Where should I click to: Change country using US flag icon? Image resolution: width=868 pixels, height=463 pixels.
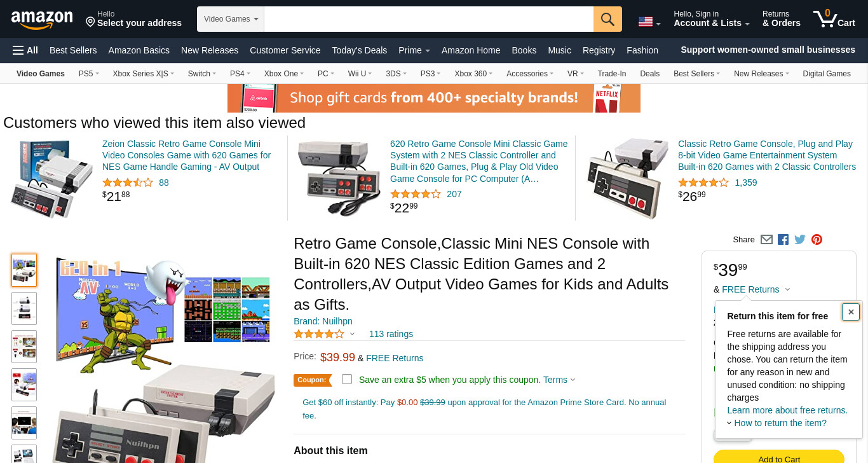tap(649, 22)
